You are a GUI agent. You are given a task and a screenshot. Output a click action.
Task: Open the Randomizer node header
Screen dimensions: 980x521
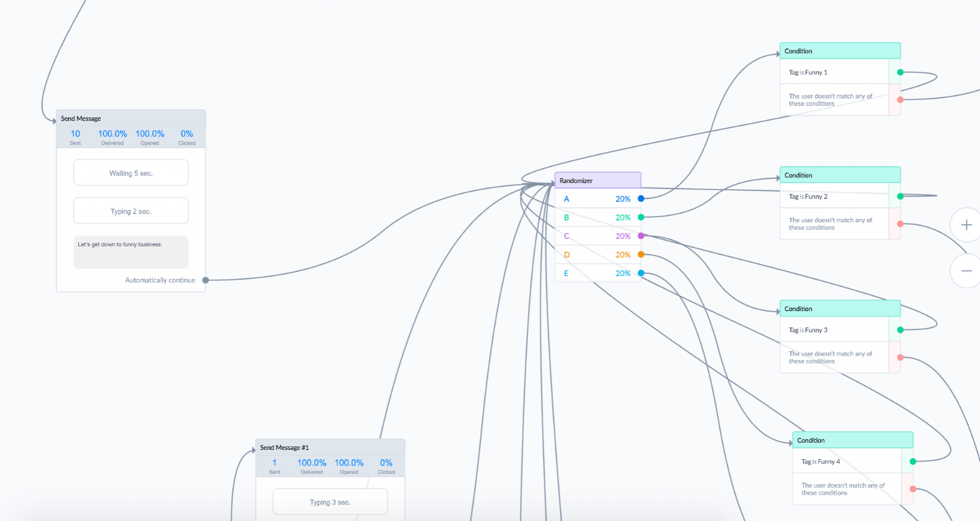(x=598, y=180)
